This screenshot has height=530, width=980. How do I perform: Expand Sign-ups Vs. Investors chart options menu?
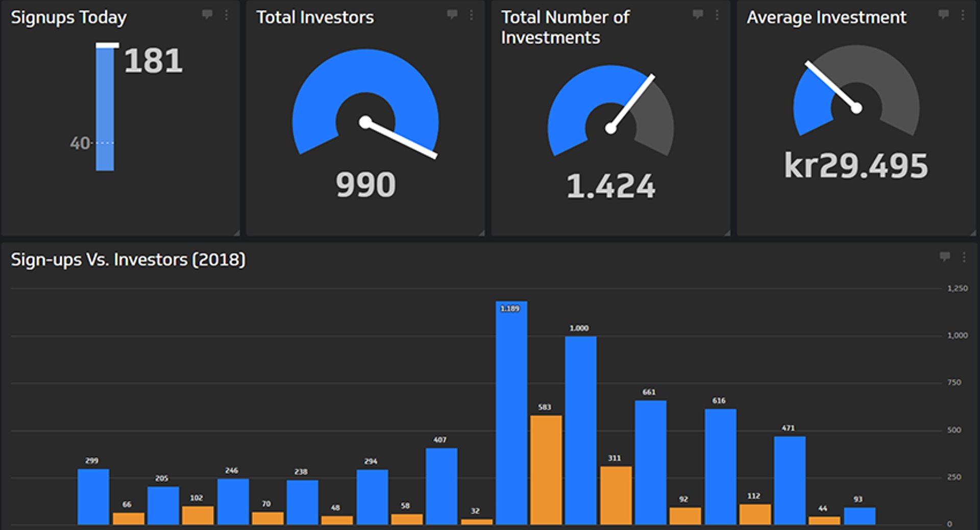(964, 258)
